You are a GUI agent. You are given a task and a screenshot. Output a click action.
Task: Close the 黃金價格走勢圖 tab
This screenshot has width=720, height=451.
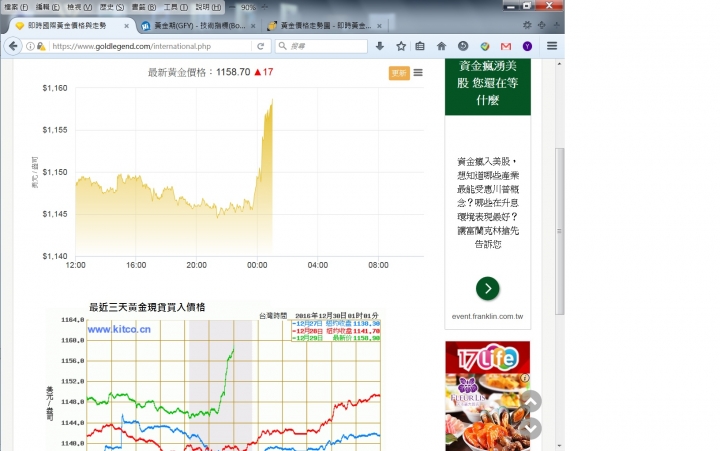click(x=379, y=26)
